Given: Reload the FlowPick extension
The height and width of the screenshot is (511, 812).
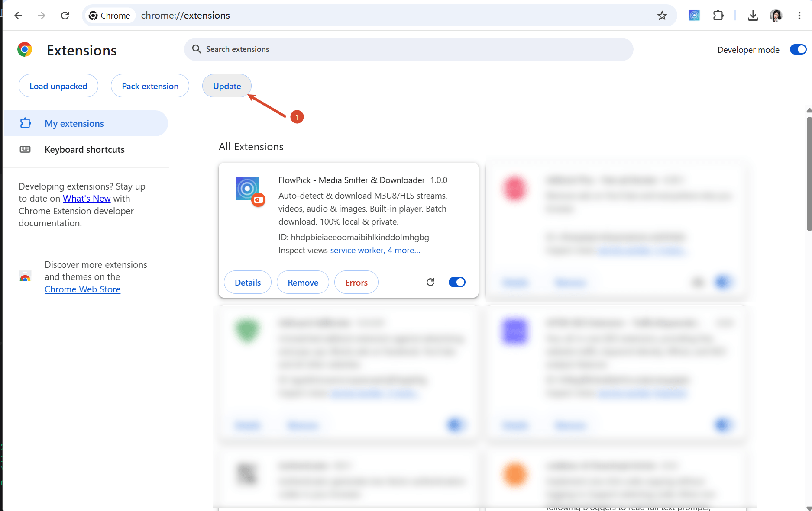Looking at the screenshot, I should 430,282.
